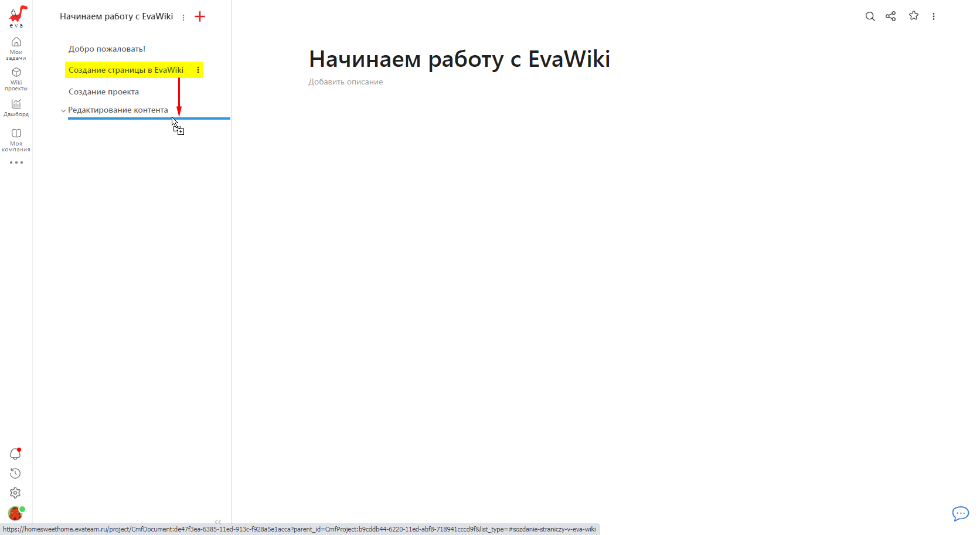Open the Добро пожаловать! page
Screen dimensions: 980x535
(x=107, y=49)
